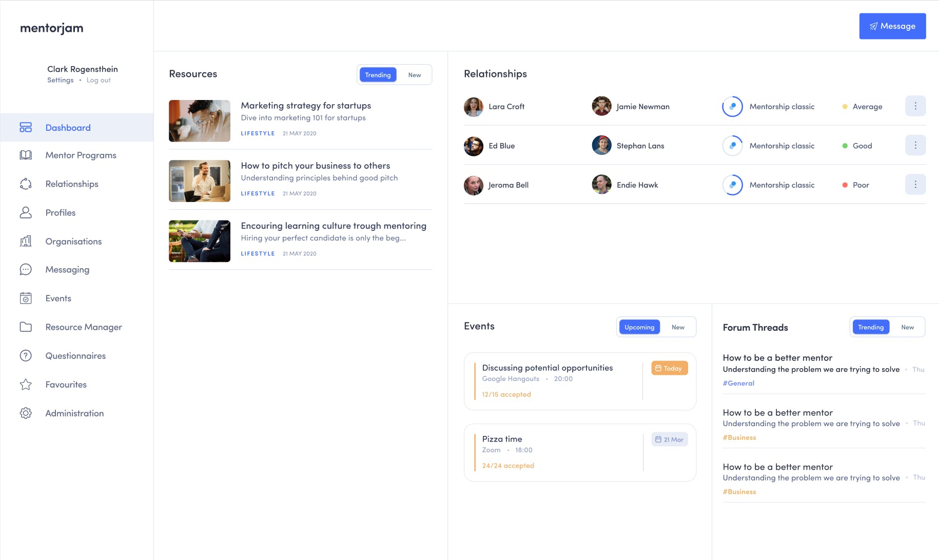Open Lara Croft's profile avatar

coord(474,107)
